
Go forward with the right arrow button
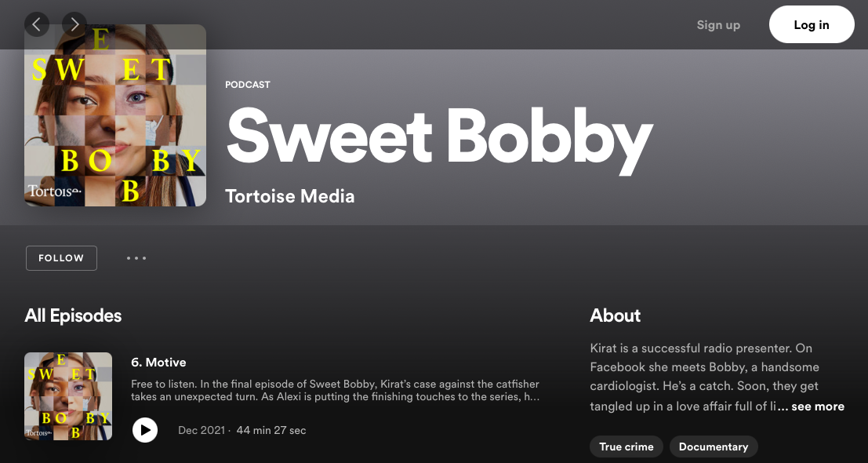point(74,24)
